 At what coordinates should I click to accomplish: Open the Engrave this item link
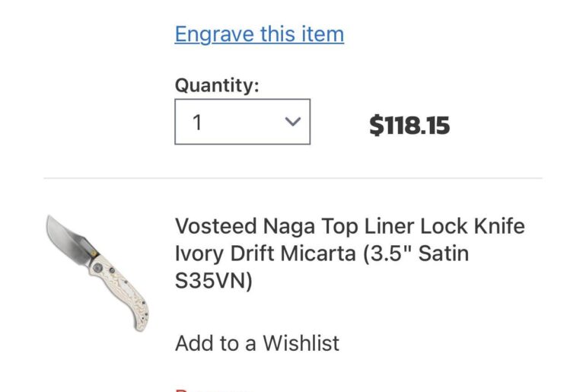[259, 34]
